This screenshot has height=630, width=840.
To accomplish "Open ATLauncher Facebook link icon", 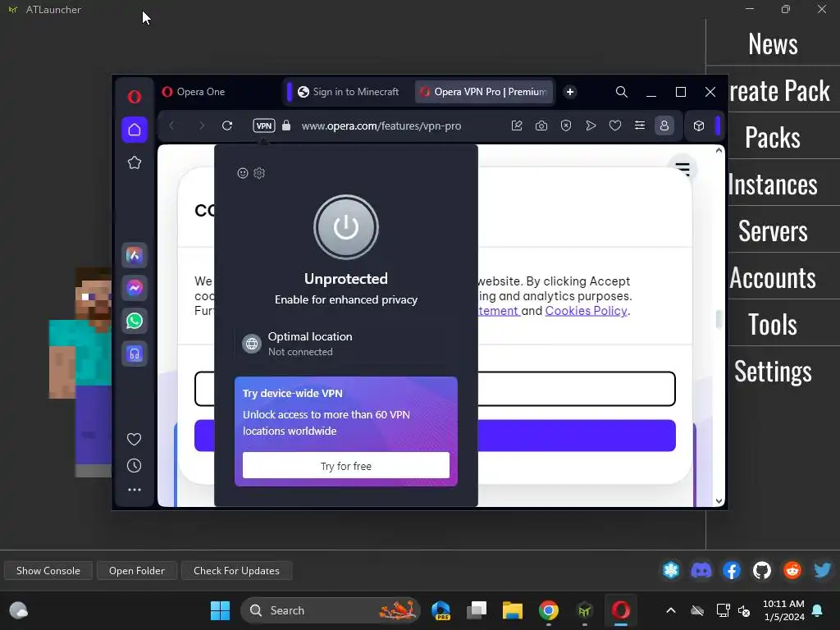I will [732, 570].
